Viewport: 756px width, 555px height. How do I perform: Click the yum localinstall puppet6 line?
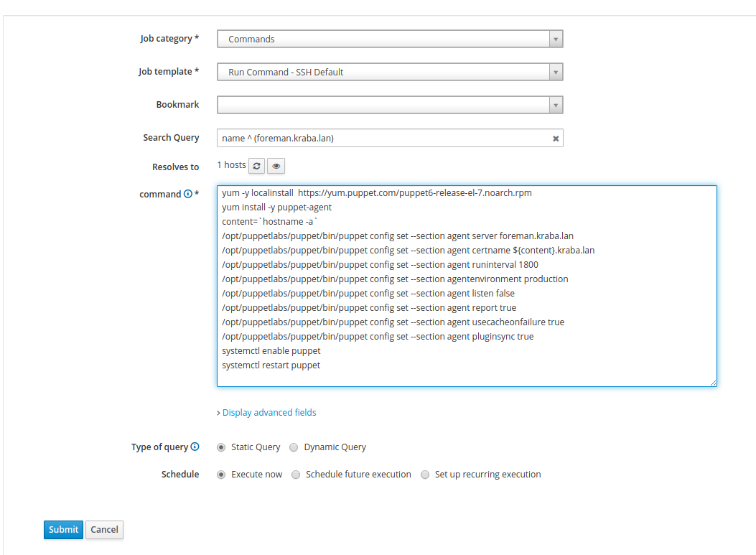pos(376,193)
